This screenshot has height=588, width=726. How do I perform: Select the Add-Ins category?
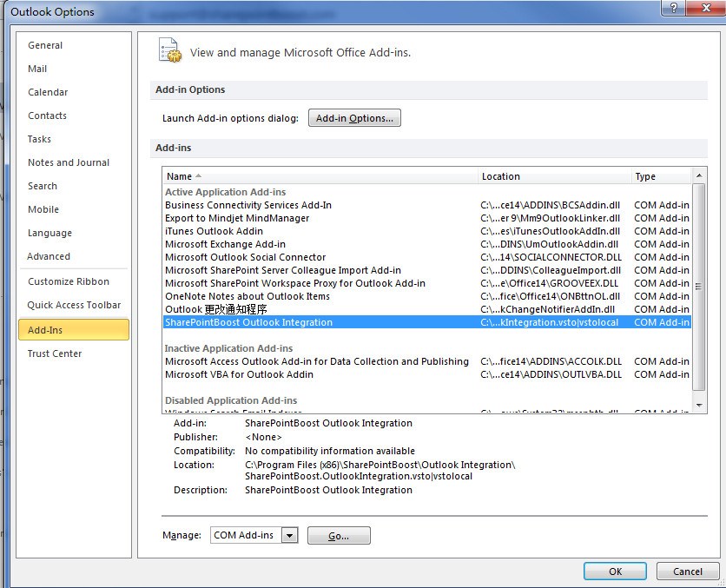pos(74,330)
